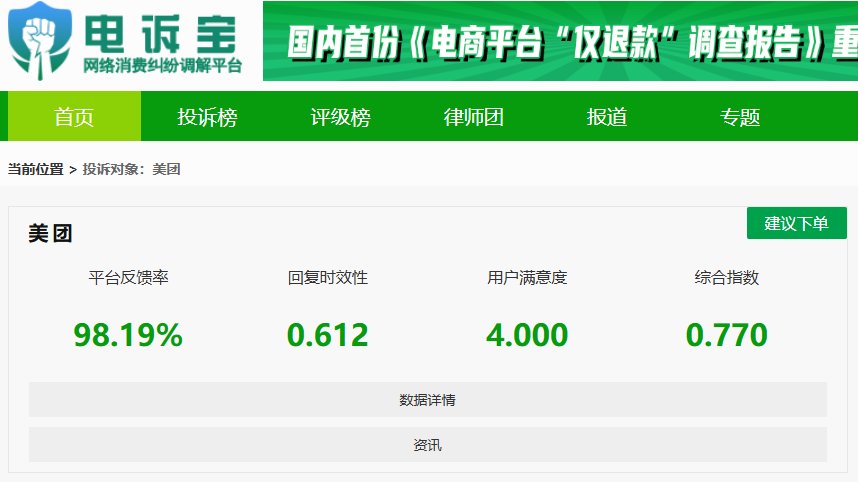Click breadcrumb text 投诉对象：美团
Viewport: 858px width, 482px height.
point(131,169)
